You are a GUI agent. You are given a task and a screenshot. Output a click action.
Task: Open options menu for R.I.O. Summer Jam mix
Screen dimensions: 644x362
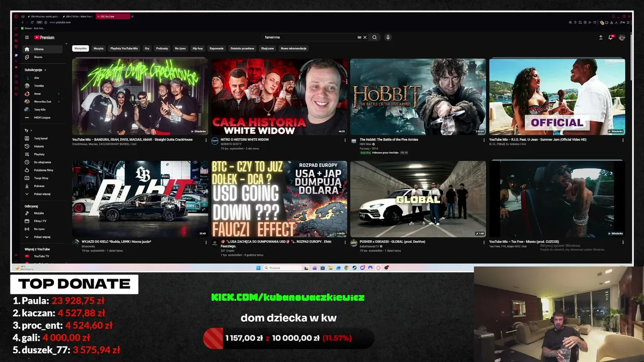(x=623, y=140)
